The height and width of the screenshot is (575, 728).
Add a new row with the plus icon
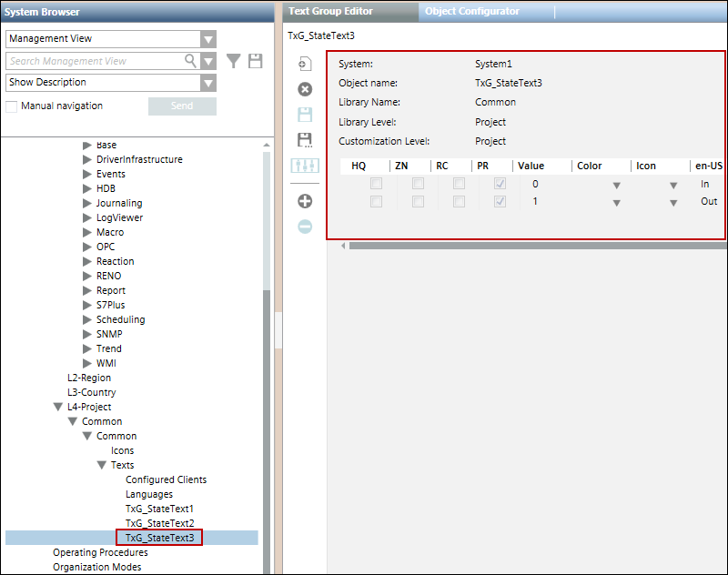[305, 201]
